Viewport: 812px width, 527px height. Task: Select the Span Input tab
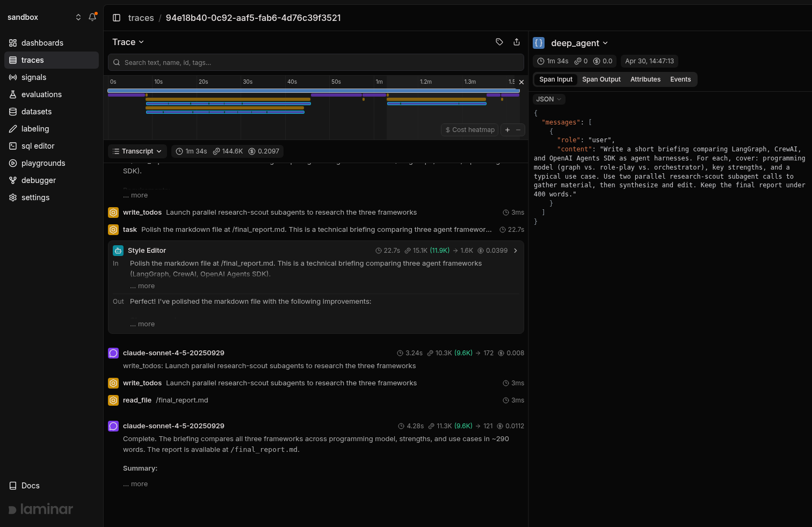point(556,79)
